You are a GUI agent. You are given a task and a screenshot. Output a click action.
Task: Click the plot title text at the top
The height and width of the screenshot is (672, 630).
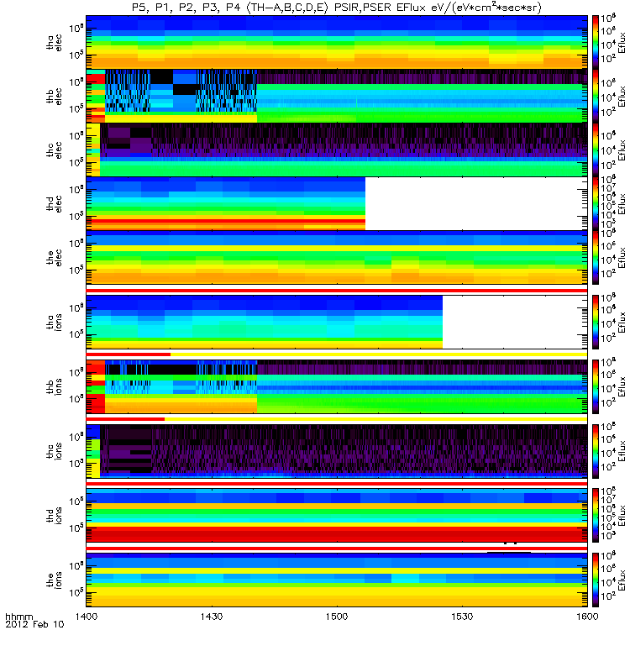click(x=337, y=8)
